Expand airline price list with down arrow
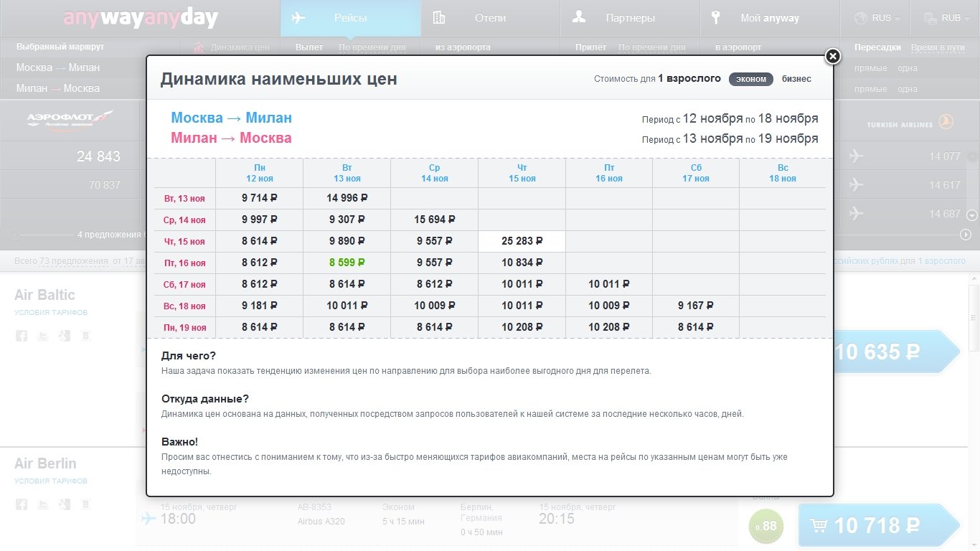Image resolution: width=980 pixels, height=551 pixels. click(972, 215)
